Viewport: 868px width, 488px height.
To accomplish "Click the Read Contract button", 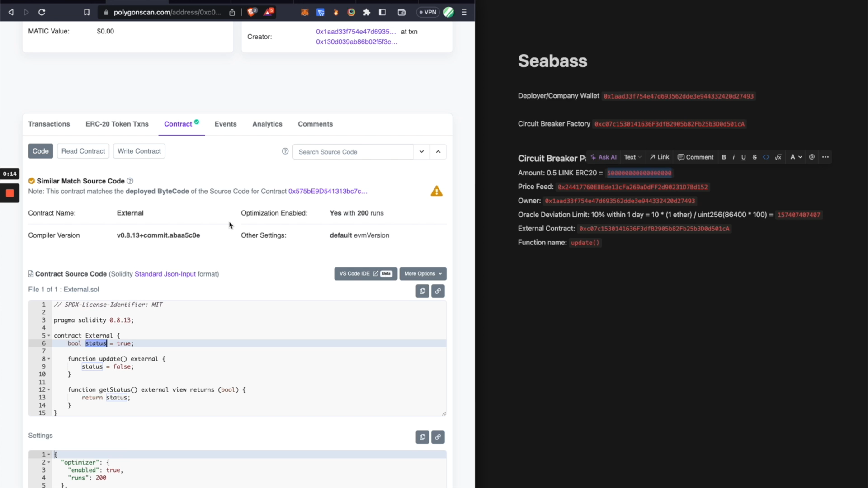I will tap(83, 151).
